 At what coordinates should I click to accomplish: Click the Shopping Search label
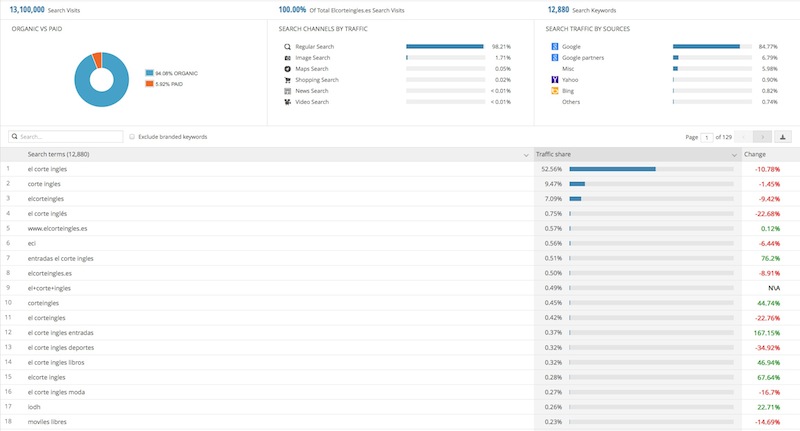[x=317, y=80]
